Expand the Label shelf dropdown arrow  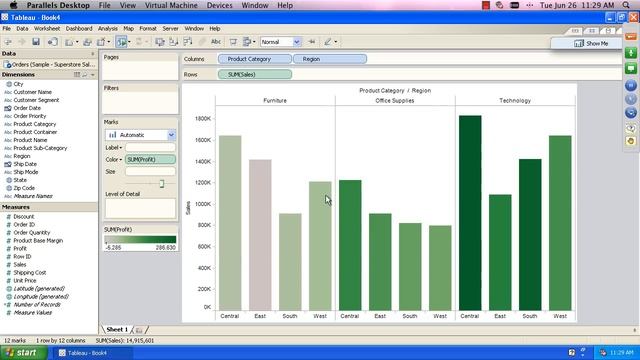tap(120, 148)
